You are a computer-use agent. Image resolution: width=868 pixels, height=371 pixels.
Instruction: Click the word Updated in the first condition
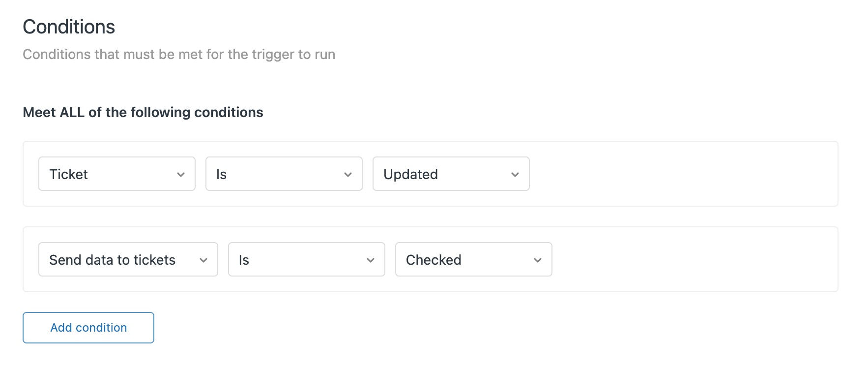tap(411, 174)
